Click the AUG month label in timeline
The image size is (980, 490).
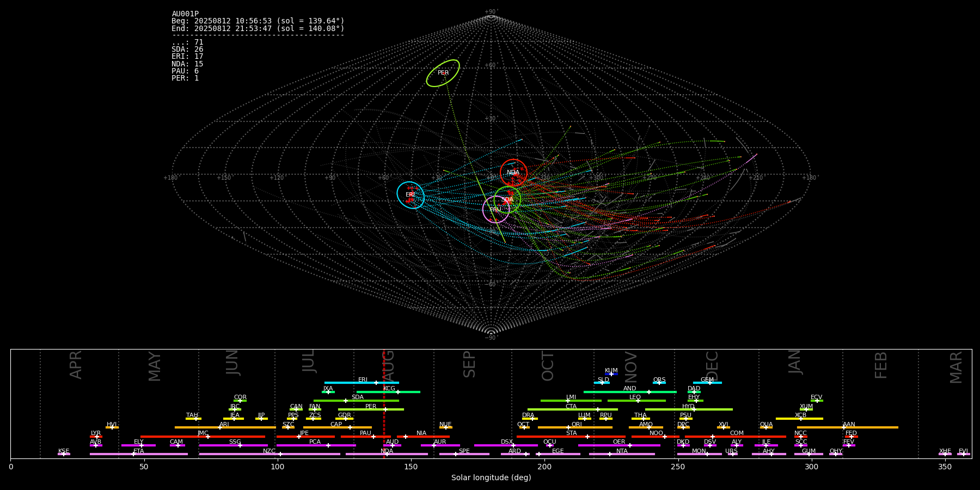click(389, 366)
